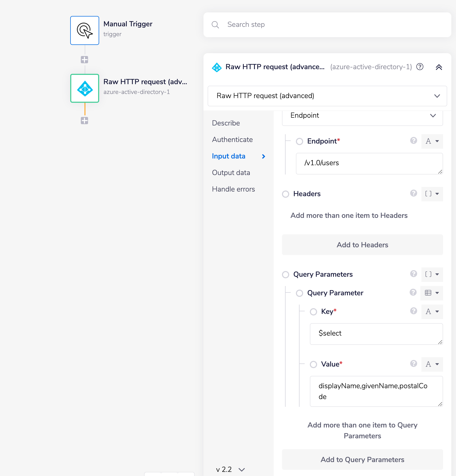Expand the v 2.2 version selector
456x476 pixels.
(230, 469)
